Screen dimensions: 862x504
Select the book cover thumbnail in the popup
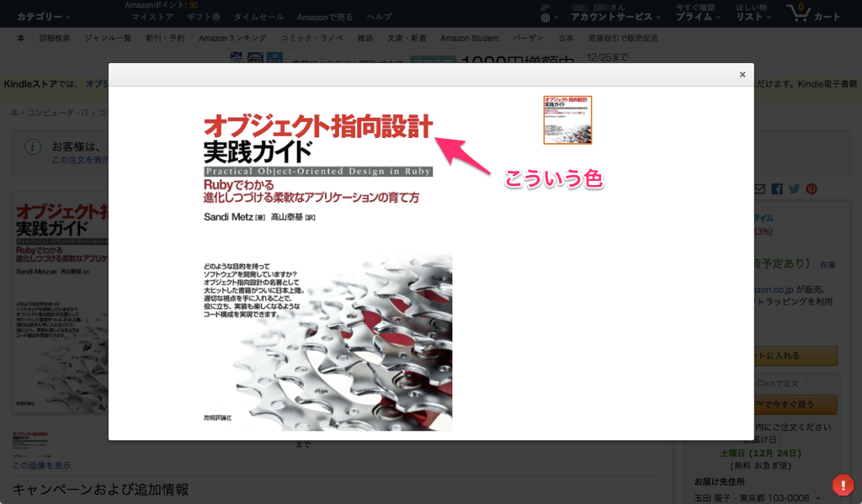click(567, 120)
